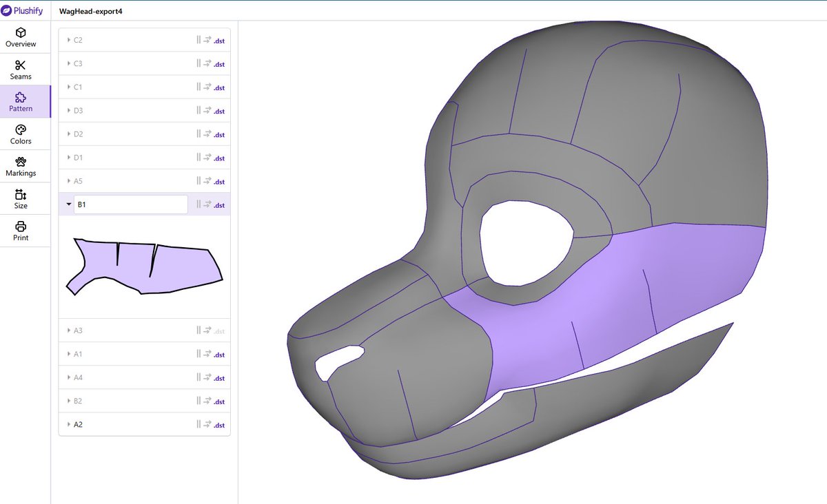
Task: Open the Colors section
Action: tap(21, 134)
